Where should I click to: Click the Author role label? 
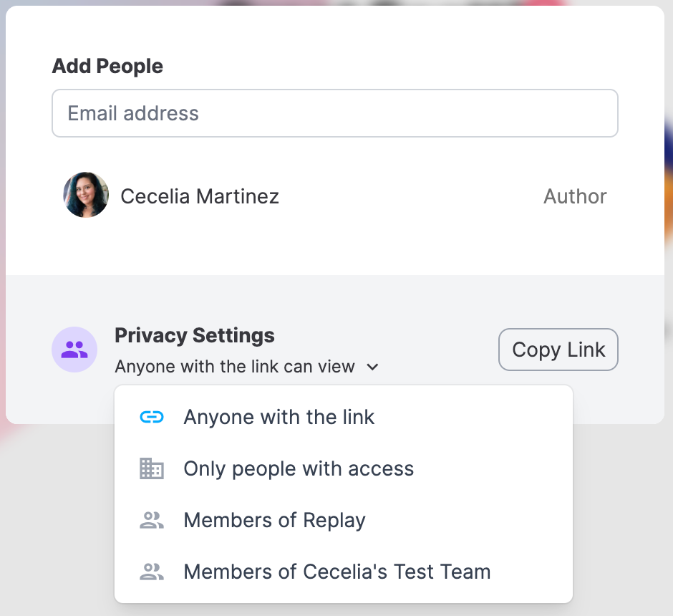click(x=575, y=196)
